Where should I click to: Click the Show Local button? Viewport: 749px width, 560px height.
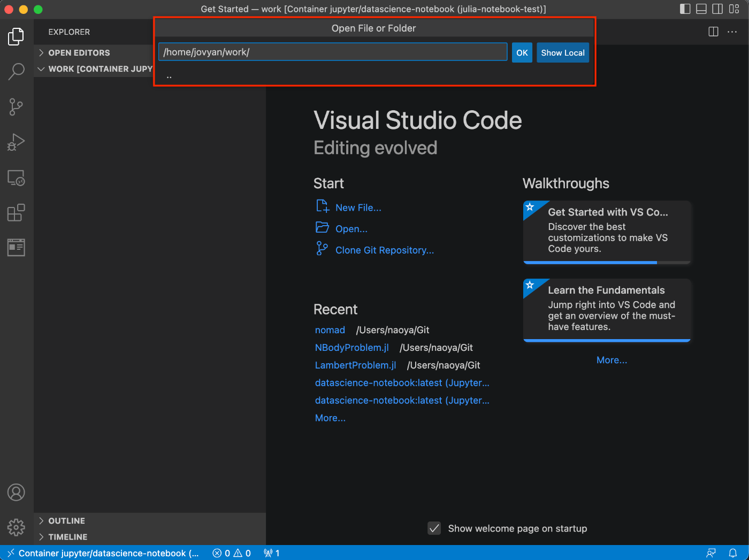[x=563, y=52]
